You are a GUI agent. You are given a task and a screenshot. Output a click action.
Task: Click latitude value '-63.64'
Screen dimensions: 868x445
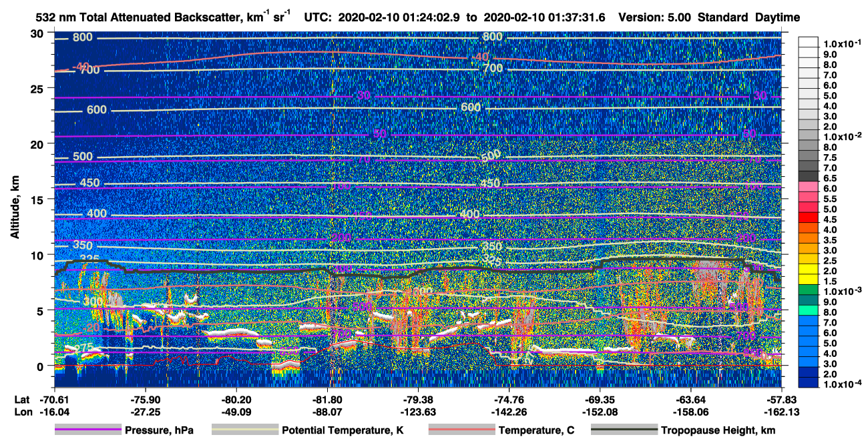coord(690,400)
